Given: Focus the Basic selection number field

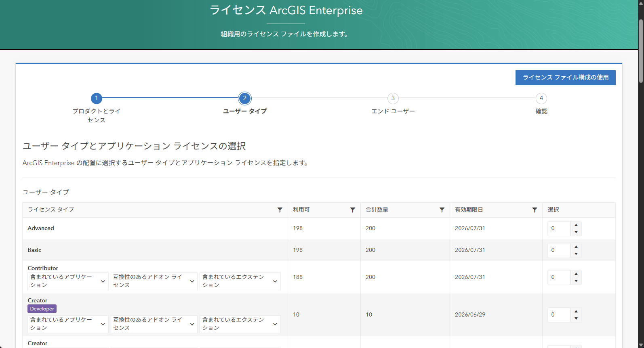Looking at the screenshot, I should pos(559,250).
